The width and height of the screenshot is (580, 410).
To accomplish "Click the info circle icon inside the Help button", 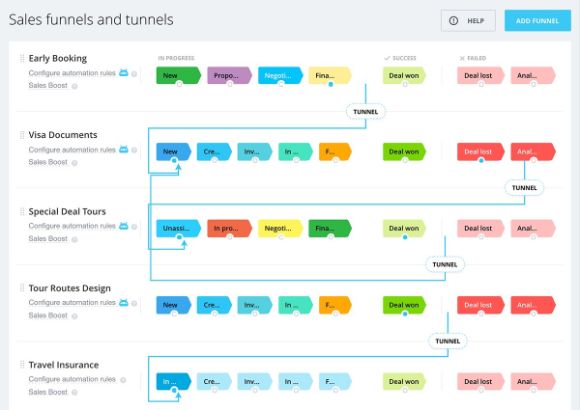I will (x=453, y=21).
